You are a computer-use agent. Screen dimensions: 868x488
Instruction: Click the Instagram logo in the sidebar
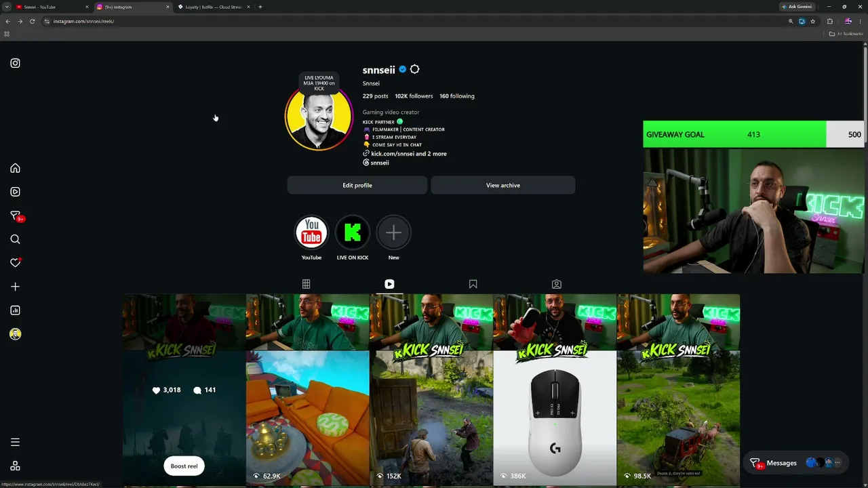coord(15,63)
